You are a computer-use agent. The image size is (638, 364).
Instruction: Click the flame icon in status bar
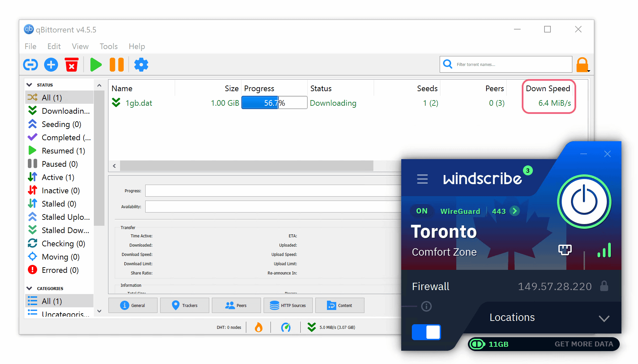coord(259,327)
